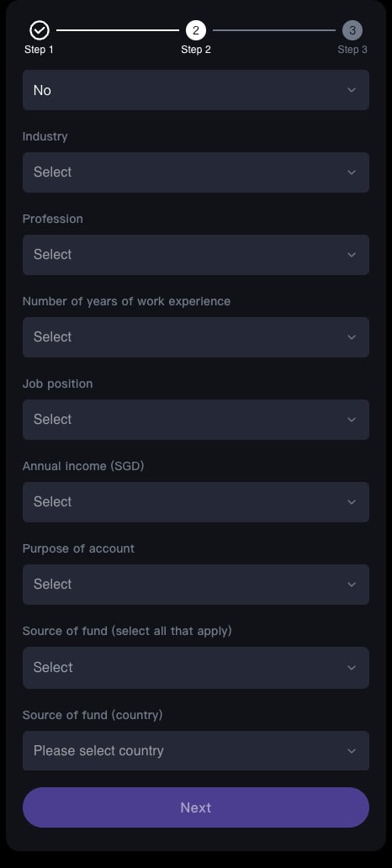This screenshot has height=868, width=392.
Task: Open the Job position dropdown
Action: (196, 420)
